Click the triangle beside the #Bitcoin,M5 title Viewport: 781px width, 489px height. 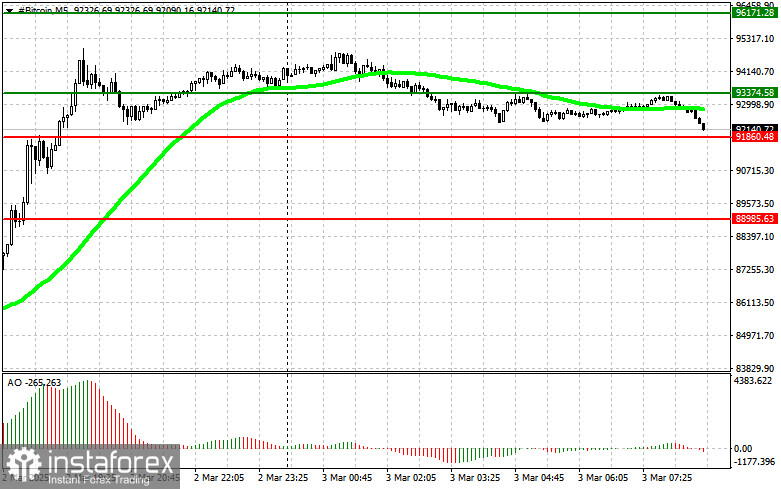(9, 9)
